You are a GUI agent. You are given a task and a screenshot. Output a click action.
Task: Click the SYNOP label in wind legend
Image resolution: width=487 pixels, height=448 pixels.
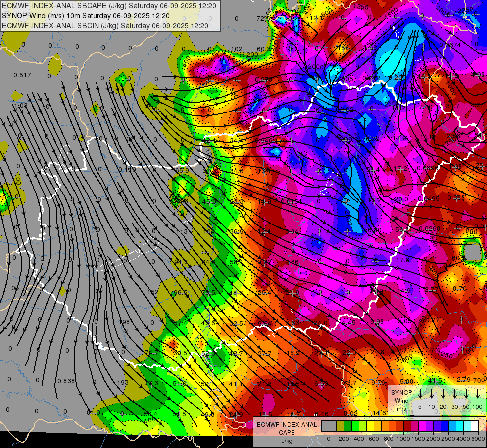coord(401,392)
